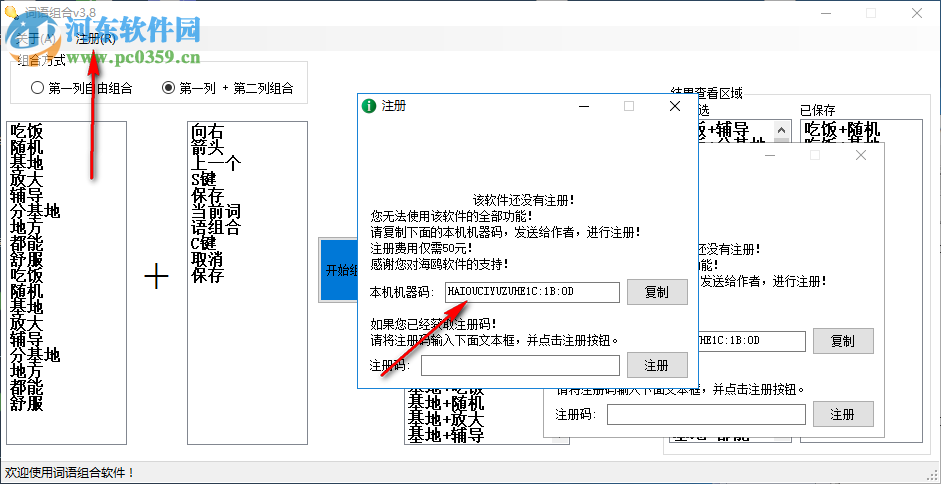
Task: Select C键 in the second column list
Action: point(203,244)
